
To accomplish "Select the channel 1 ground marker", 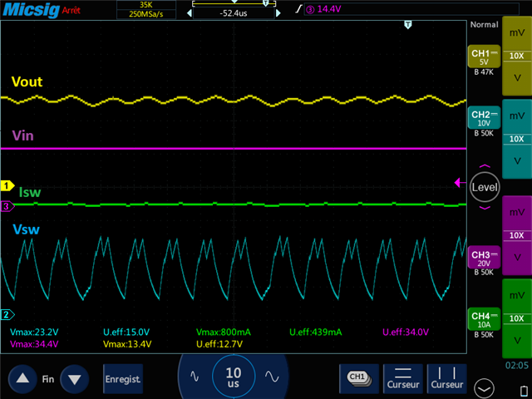I will pyautogui.click(x=7, y=185).
